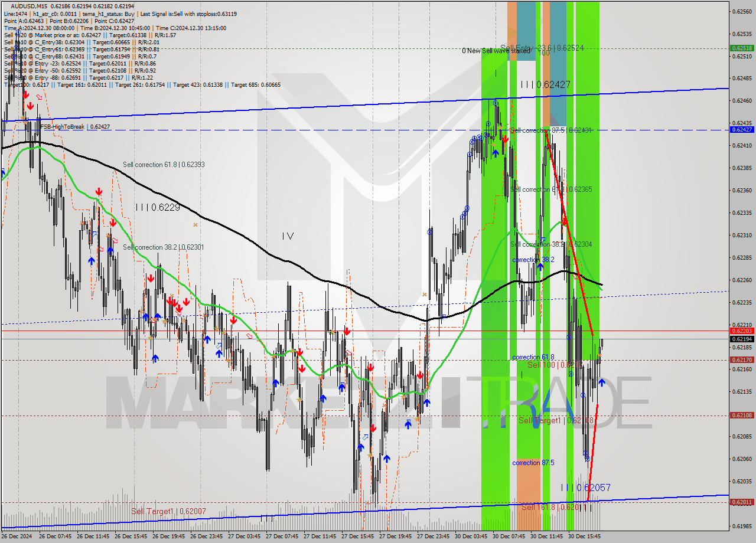Select the FSB-HighToBreak | 0.62427 label
The width and height of the screenshot is (756, 543).
tap(75, 126)
